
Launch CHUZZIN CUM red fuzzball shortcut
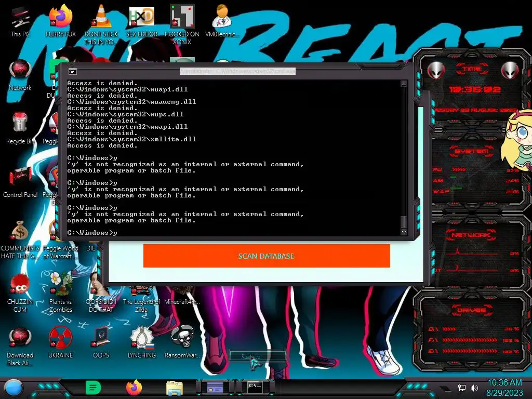[20, 293]
